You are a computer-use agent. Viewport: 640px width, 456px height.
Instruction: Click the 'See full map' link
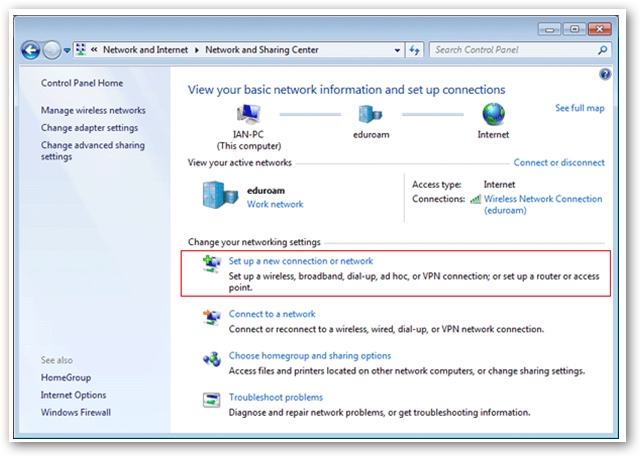click(x=580, y=108)
